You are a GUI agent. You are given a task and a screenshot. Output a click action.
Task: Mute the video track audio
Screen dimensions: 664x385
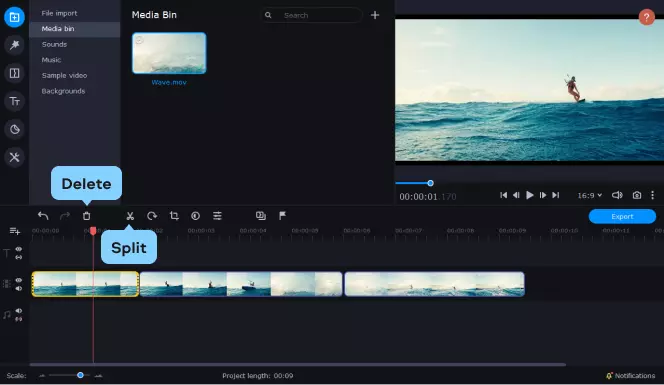pos(19,288)
